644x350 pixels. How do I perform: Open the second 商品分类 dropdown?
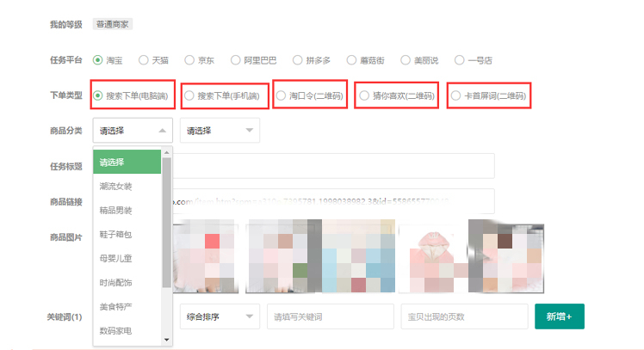[x=219, y=131]
